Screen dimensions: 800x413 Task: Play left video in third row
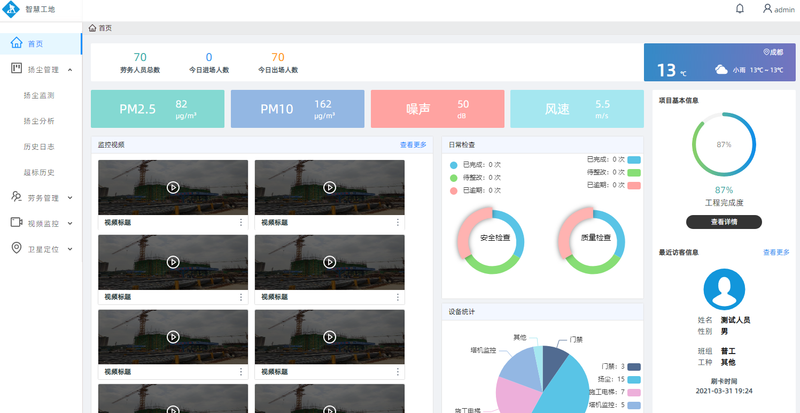tap(173, 337)
